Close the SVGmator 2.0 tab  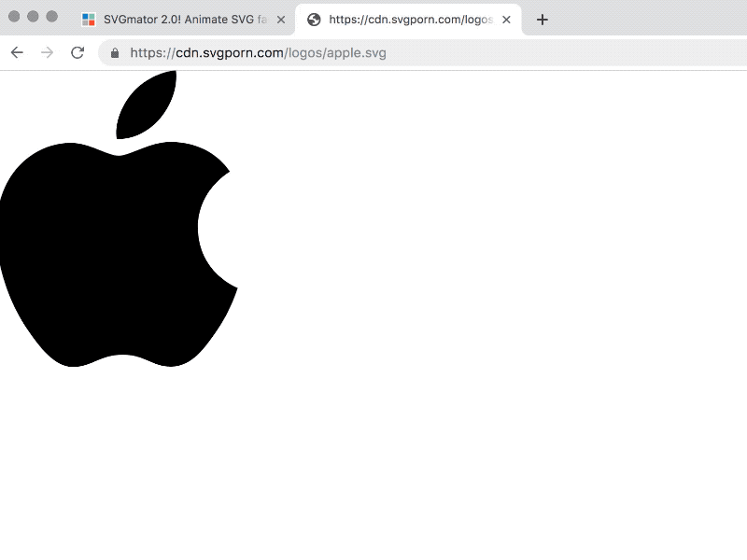click(280, 20)
